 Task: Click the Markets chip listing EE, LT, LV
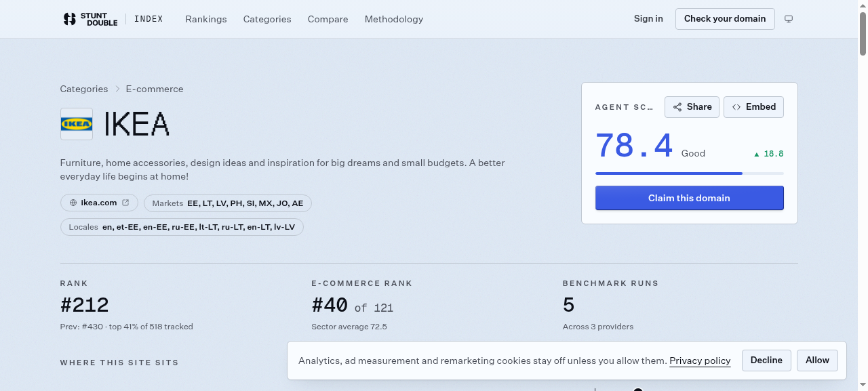[228, 203]
